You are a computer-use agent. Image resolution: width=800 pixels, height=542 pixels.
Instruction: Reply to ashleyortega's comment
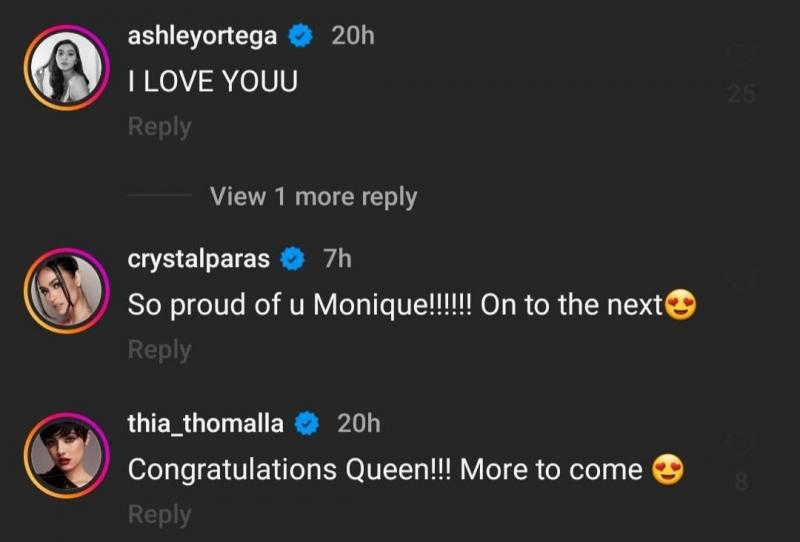pyautogui.click(x=159, y=127)
